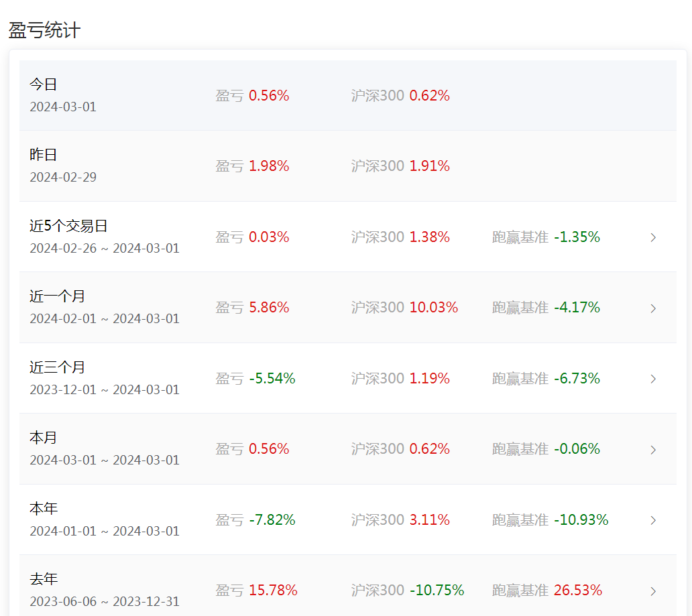Select the 今日 row title
Image resolution: width=692 pixels, height=616 pixels.
coord(43,84)
